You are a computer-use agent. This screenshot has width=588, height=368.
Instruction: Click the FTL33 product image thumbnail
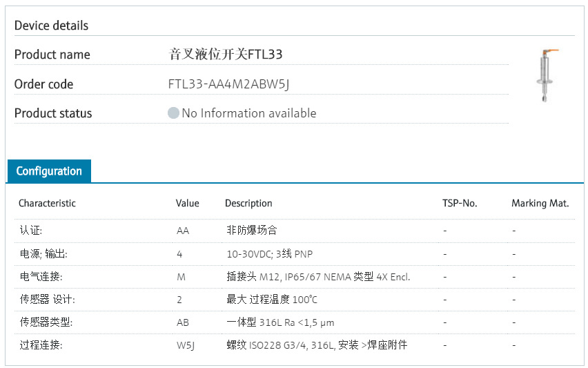546,75
